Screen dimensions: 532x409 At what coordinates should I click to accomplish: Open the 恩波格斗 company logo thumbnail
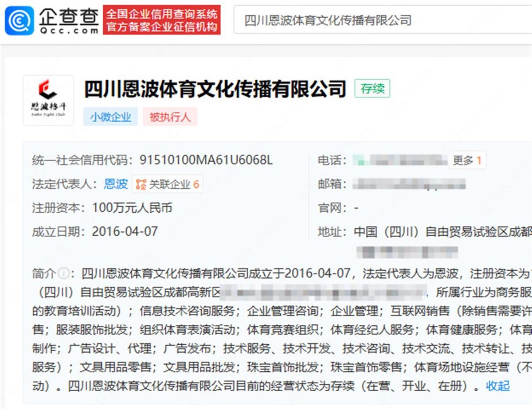click(x=48, y=100)
